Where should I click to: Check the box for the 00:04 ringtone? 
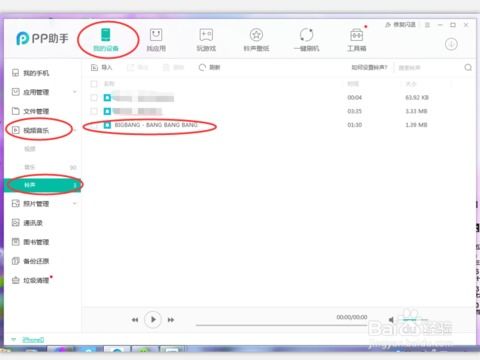(x=94, y=98)
